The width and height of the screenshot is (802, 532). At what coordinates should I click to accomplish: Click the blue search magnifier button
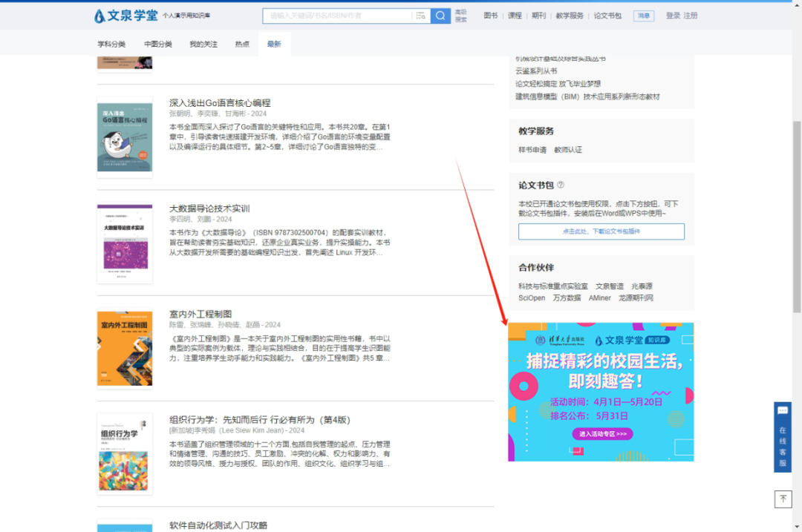(440, 16)
